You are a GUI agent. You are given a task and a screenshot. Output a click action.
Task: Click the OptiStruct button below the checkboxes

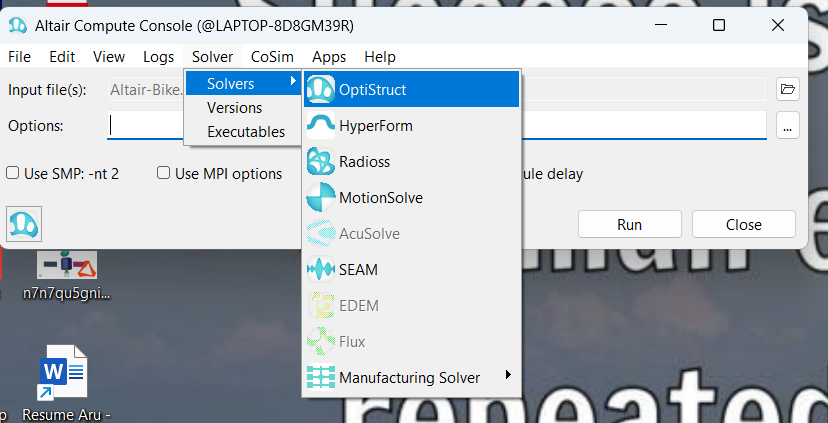point(24,224)
